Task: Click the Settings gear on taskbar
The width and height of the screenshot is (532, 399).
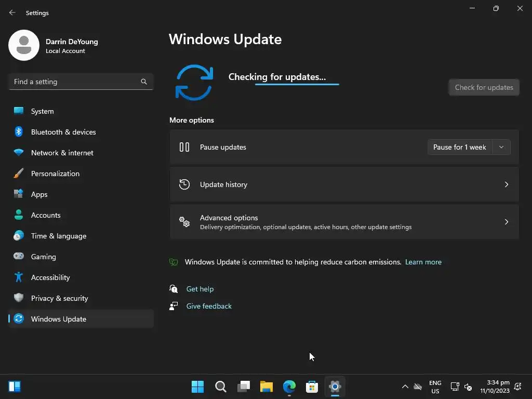Action: [x=335, y=387]
